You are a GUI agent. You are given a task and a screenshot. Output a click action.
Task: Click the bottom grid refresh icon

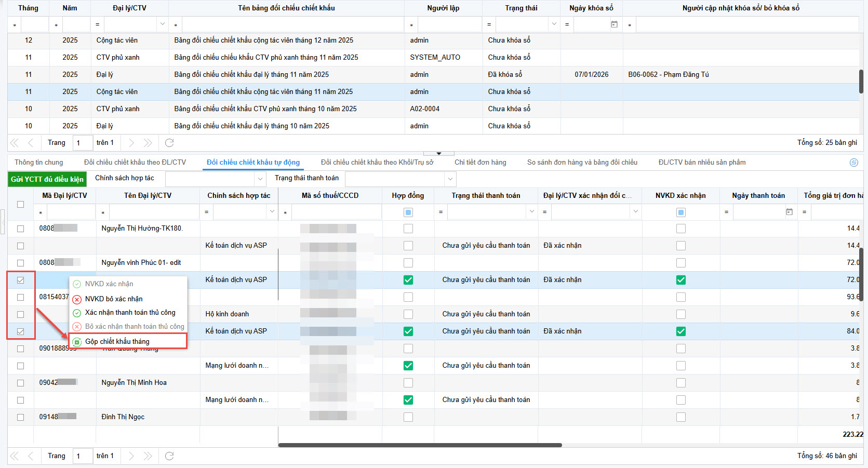tap(169, 456)
